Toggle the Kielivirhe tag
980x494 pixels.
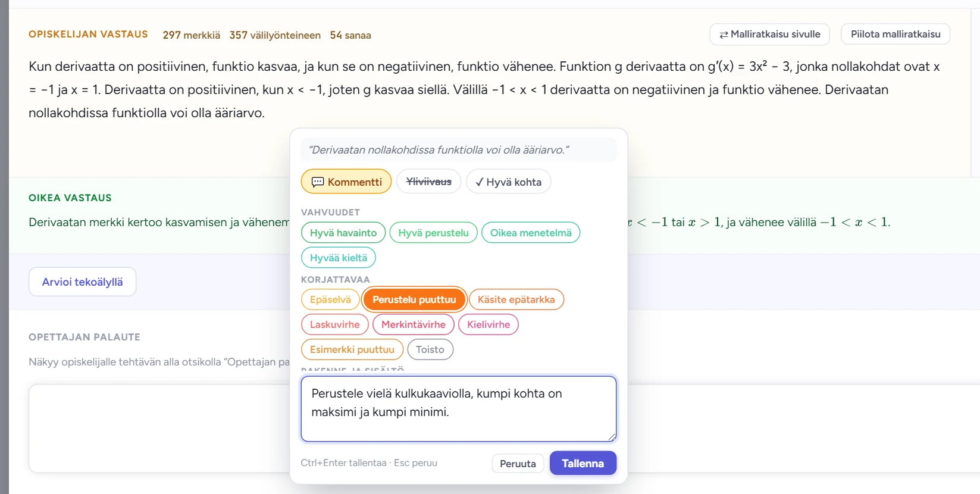[489, 324]
